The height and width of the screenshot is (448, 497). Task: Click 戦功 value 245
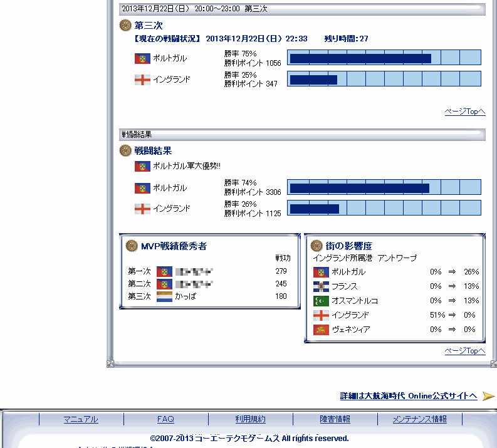pyautogui.click(x=281, y=284)
